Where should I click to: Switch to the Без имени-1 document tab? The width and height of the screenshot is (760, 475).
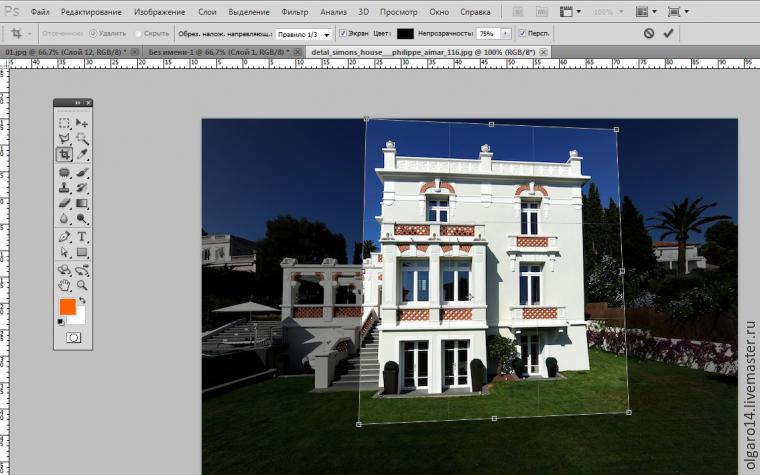pos(224,52)
